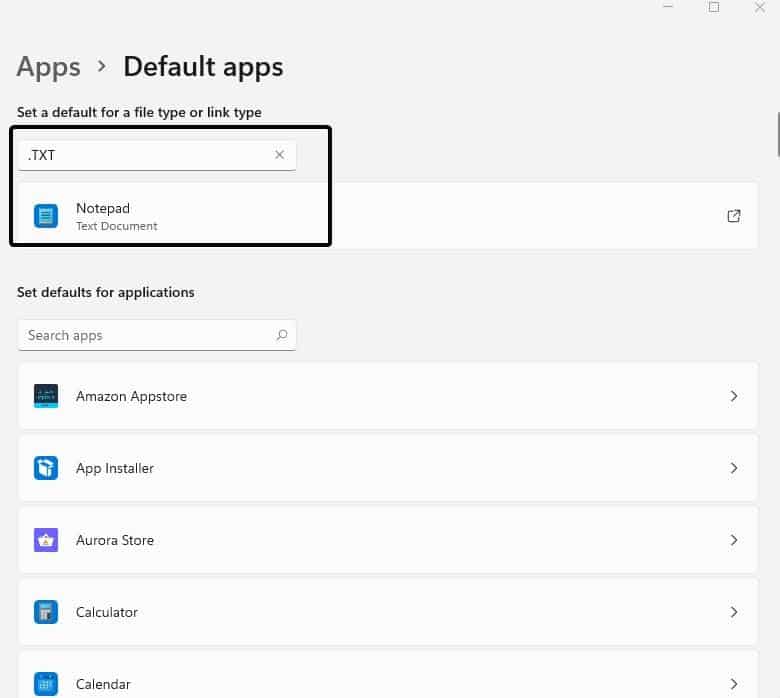Select the Notepad Text Document label
This screenshot has width=780, height=698.
[116, 217]
